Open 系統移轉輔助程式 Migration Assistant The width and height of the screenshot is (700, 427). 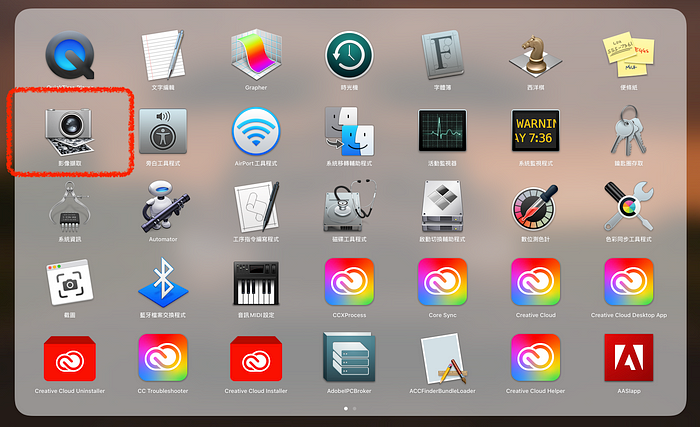pyautogui.click(x=349, y=131)
